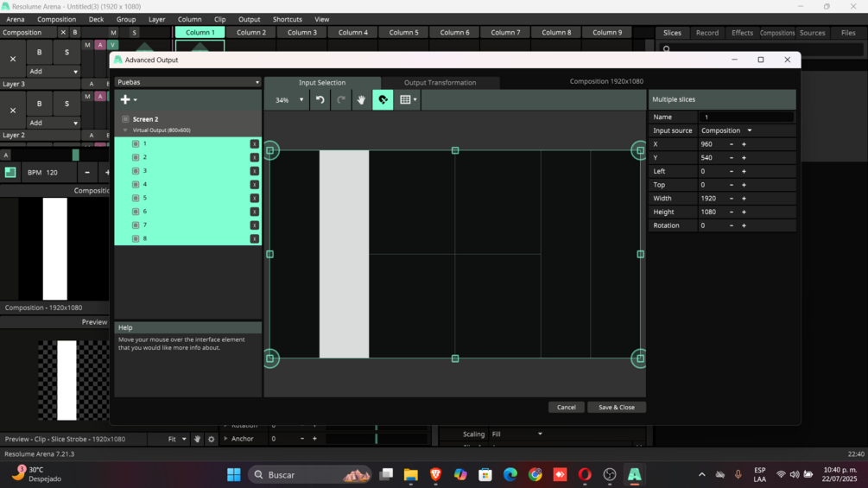Click the bottom-right corner handle of the slice
The width and height of the screenshot is (868, 488).
(x=640, y=358)
